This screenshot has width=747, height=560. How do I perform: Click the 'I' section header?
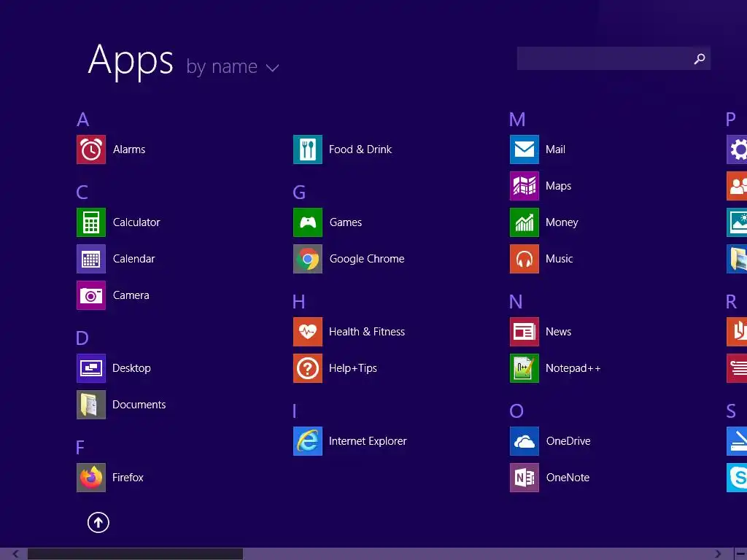295,411
